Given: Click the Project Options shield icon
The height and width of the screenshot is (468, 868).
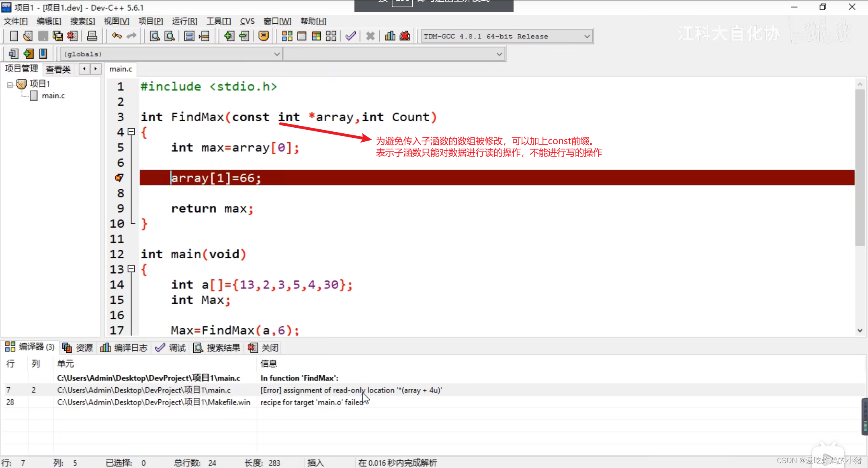Looking at the screenshot, I should pos(264,36).
